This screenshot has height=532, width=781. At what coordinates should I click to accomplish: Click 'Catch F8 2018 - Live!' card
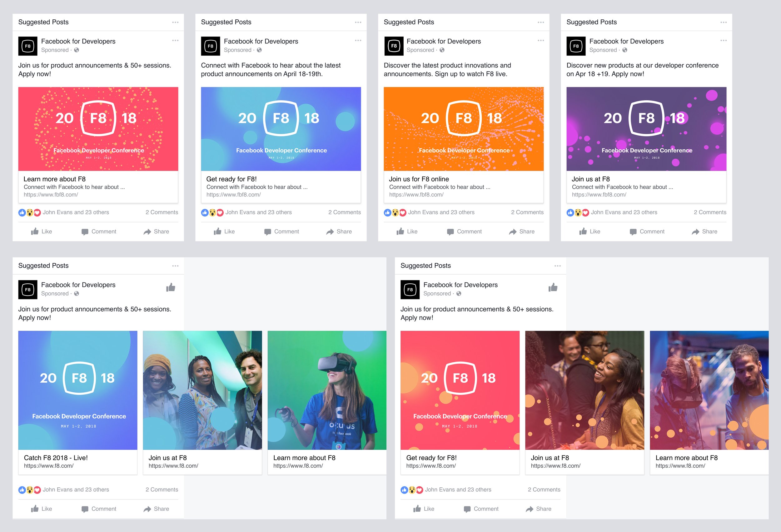56,458
